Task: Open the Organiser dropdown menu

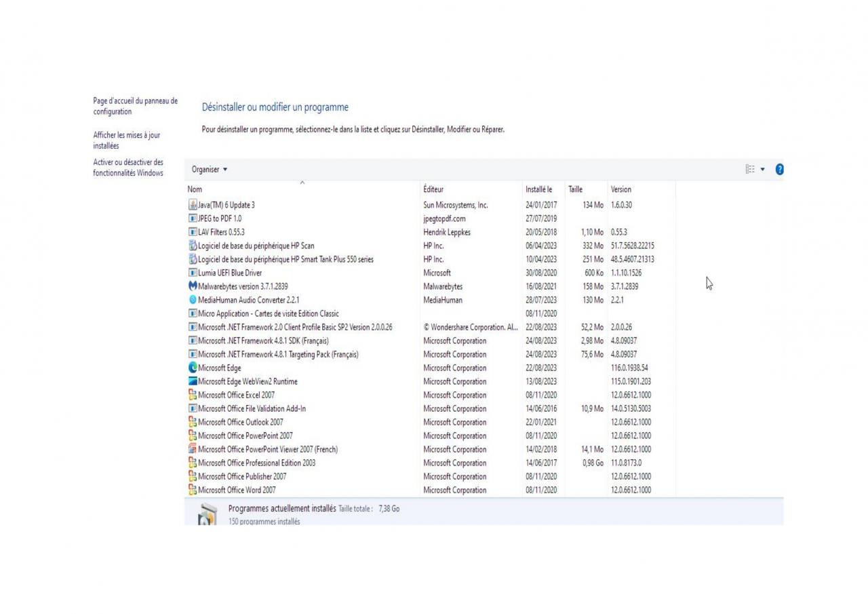Action: (x=210, y=170)
